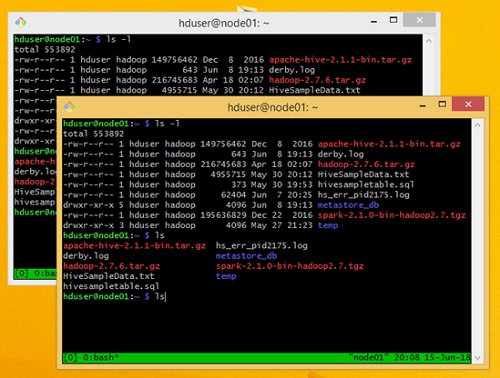Click hivesampletable.sql in front terminal long listing
Screen dimensions: 500x378
tap(366, 185)
